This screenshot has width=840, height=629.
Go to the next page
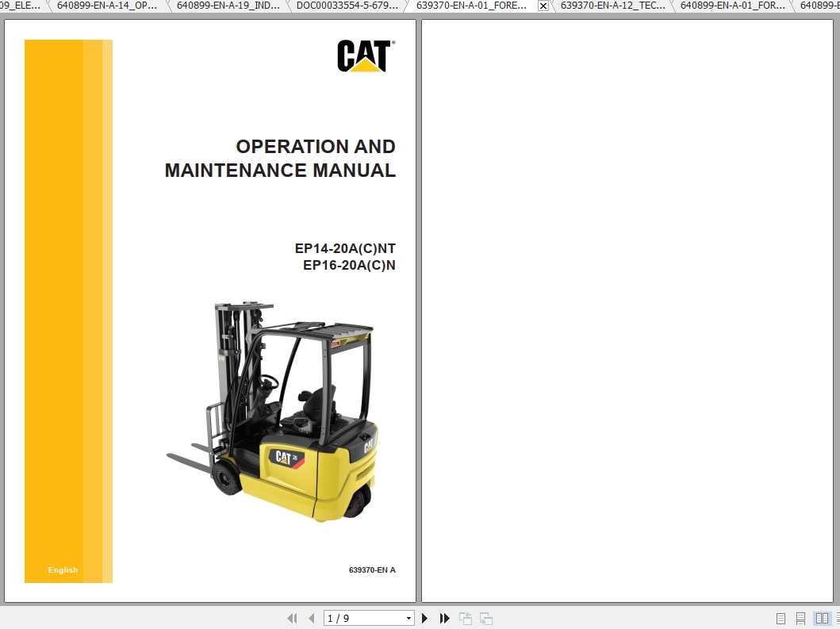(425, 618)
